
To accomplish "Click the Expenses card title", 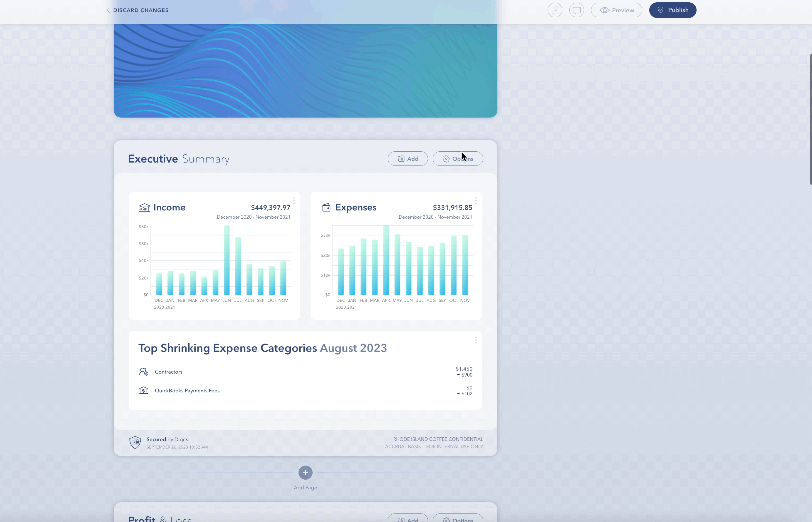I will (x=356, y=208).
